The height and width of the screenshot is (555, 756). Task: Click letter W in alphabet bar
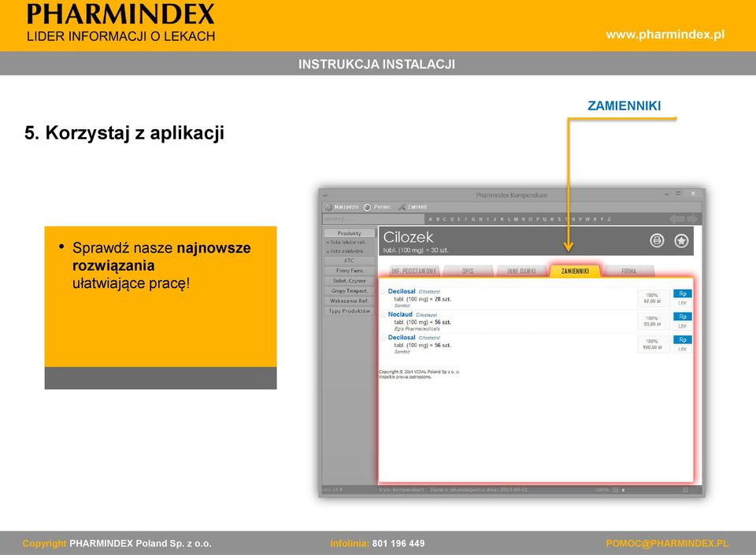tap(587, 219)
